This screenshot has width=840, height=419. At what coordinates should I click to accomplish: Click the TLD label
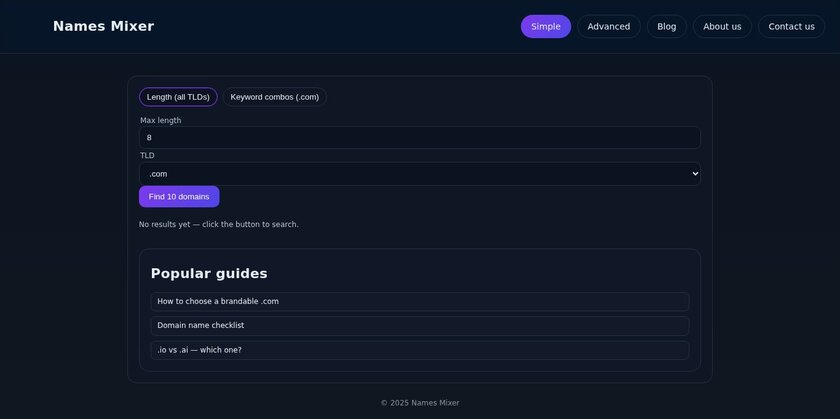147,155
